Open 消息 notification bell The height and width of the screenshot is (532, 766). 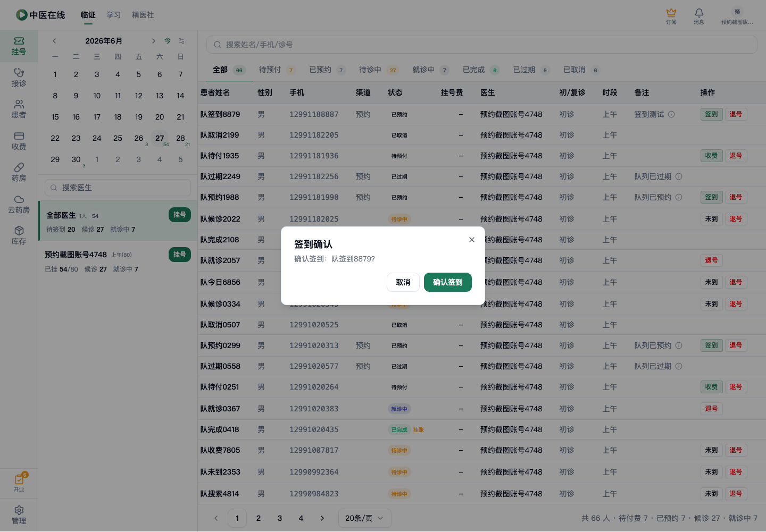tap(699, 16)
